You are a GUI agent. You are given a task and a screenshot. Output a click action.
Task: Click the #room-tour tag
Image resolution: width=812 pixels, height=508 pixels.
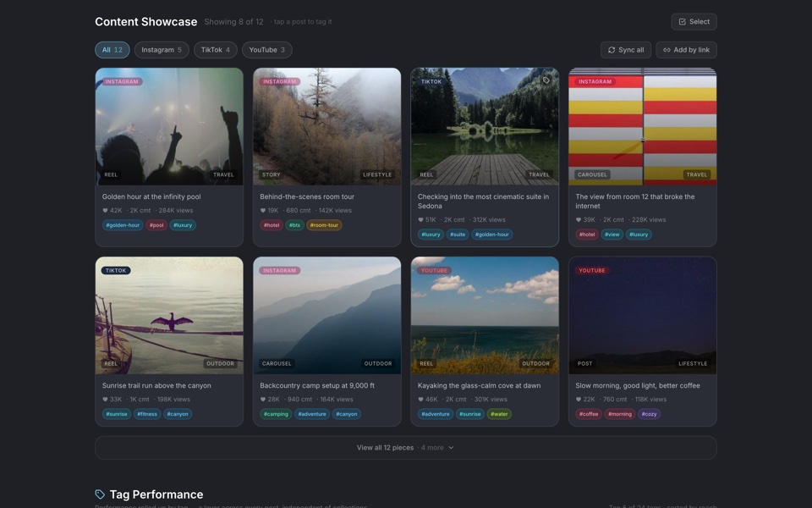tap(324, 225)
